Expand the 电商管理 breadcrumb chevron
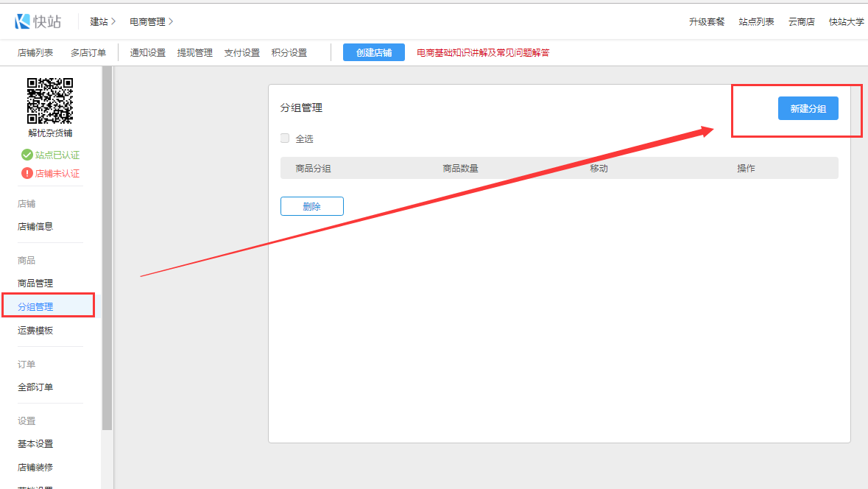This screenshot has width=868, height=489. coord(171,22)
